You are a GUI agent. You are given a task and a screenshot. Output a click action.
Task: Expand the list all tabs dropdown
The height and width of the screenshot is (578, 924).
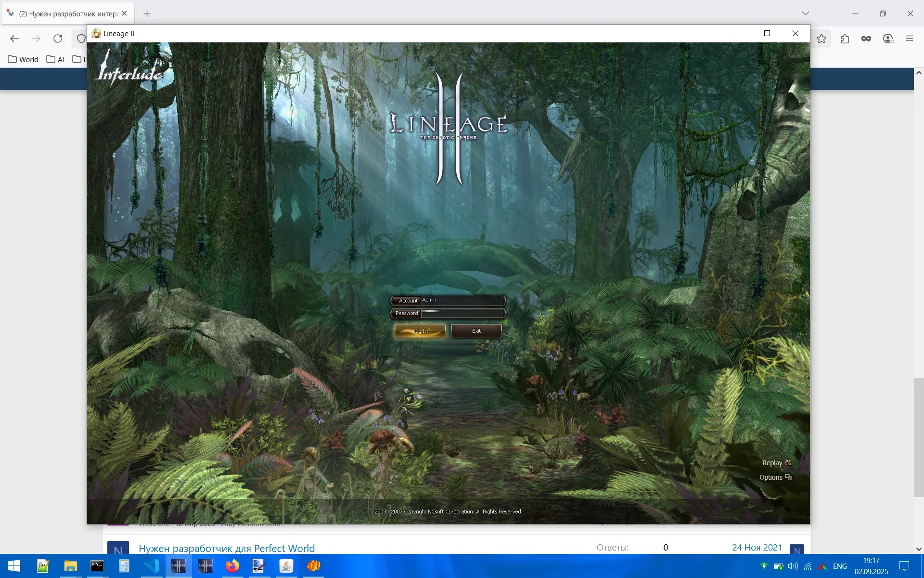[806, 13]
